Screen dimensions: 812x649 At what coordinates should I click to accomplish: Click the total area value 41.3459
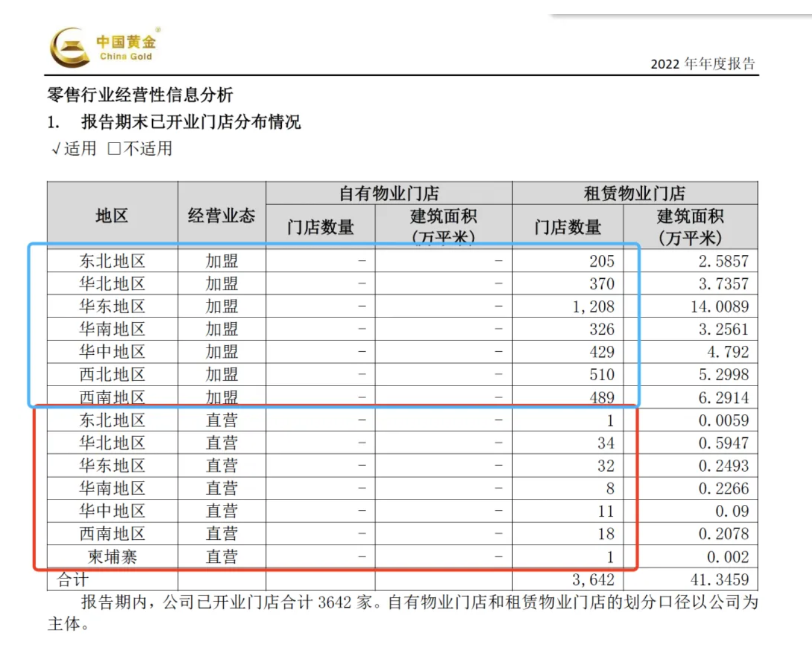pos(719,580)
